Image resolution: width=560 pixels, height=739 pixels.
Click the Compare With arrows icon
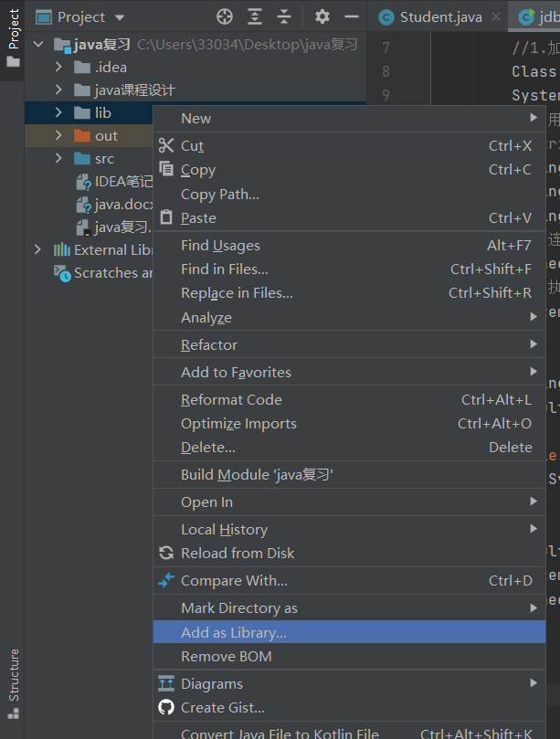coord(166,580)
